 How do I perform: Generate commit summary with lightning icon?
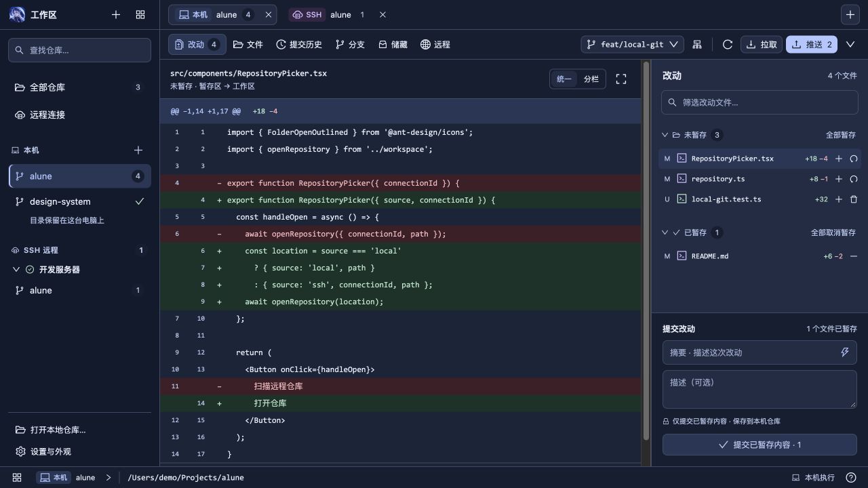click(x=845, y=352)
